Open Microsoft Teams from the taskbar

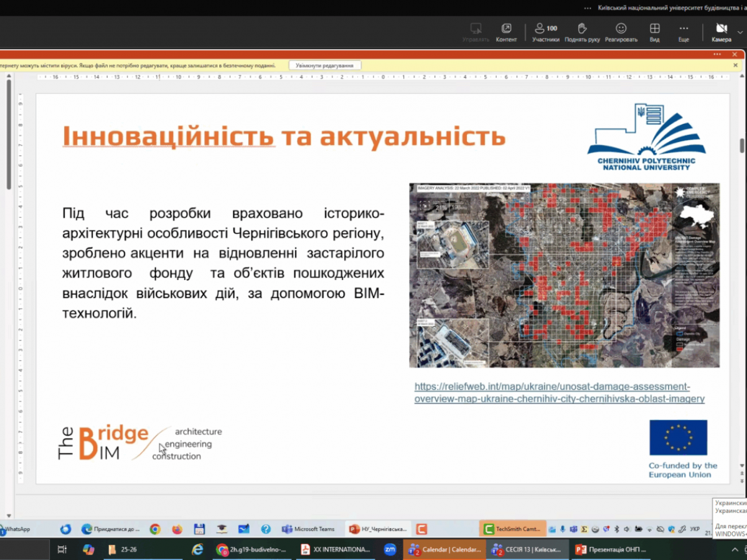304,528
